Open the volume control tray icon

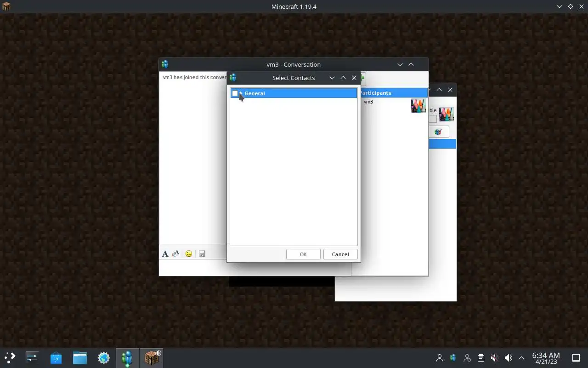pyautogui.click(x=509, y=358)
